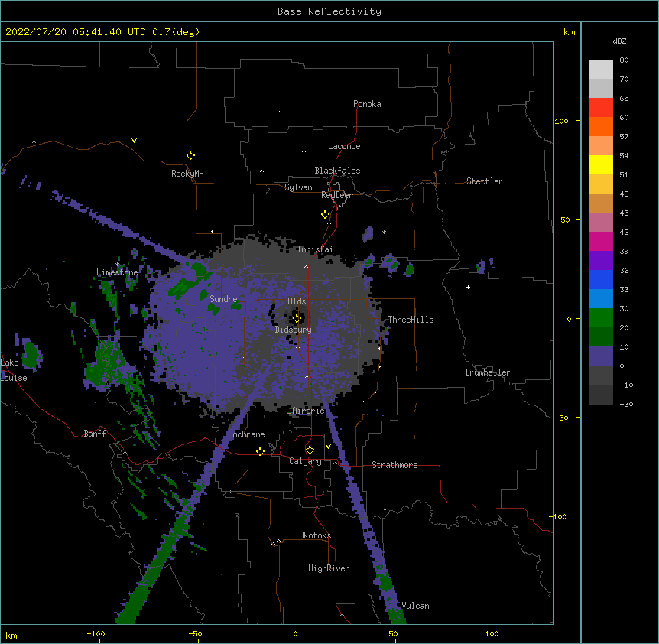Screen dimensions: 659x644
Task: Select the ThreeHills label
Action: click(x=411, y=320)
